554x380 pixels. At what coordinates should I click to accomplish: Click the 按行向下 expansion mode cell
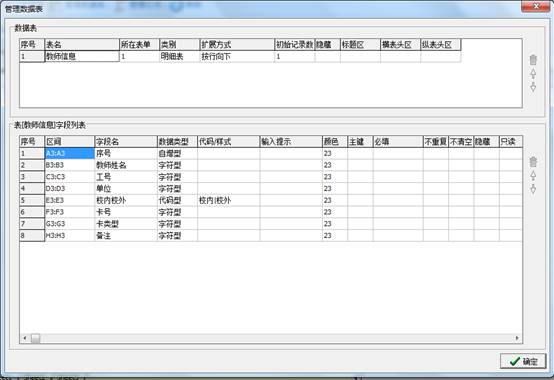tap(237, 56)
